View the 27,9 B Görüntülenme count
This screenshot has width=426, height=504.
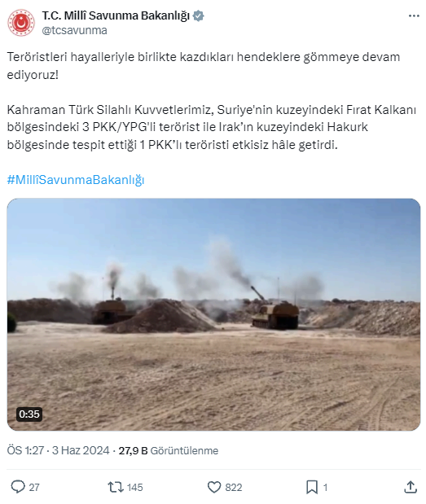[x=169, y=450]
